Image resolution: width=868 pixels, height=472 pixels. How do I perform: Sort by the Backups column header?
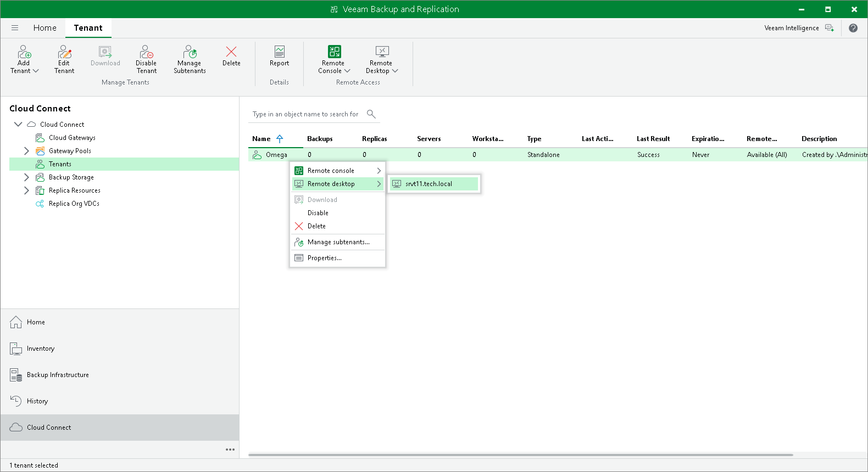(320, 139)
